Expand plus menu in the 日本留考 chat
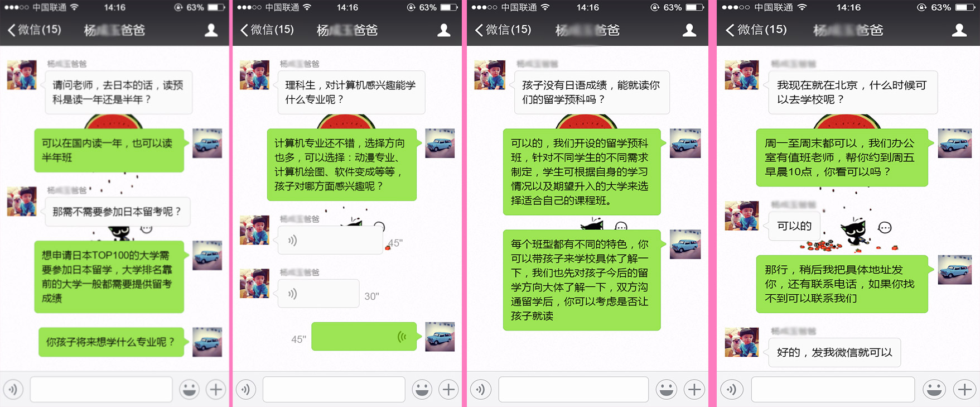This screenshot has width=980, height=407. (216, 389)
